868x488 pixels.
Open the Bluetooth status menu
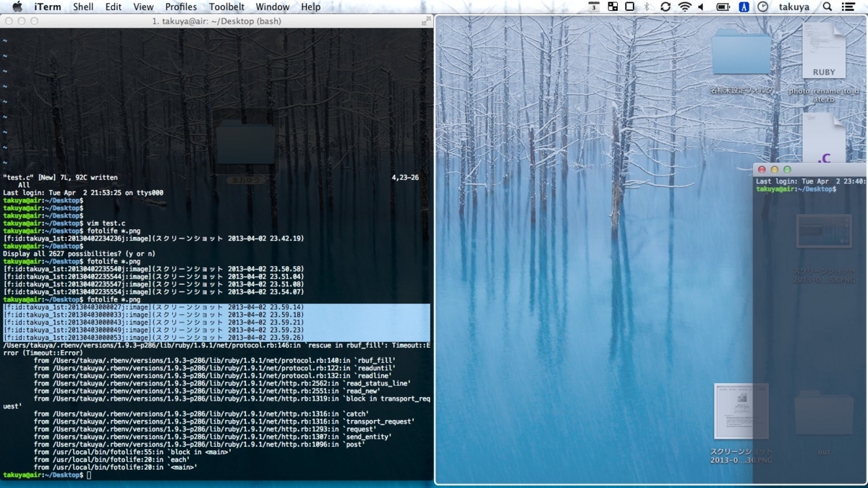pos(648,7)
